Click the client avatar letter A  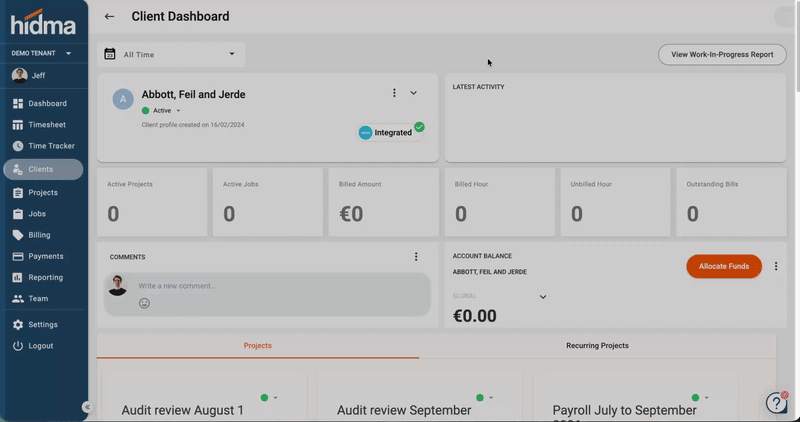(123, 99)
